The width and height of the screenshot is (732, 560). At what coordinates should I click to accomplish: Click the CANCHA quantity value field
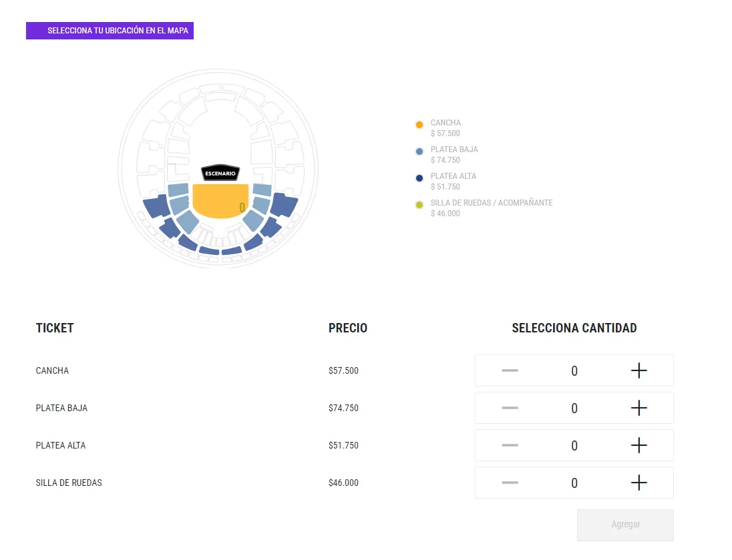click(x=574, y=371)
